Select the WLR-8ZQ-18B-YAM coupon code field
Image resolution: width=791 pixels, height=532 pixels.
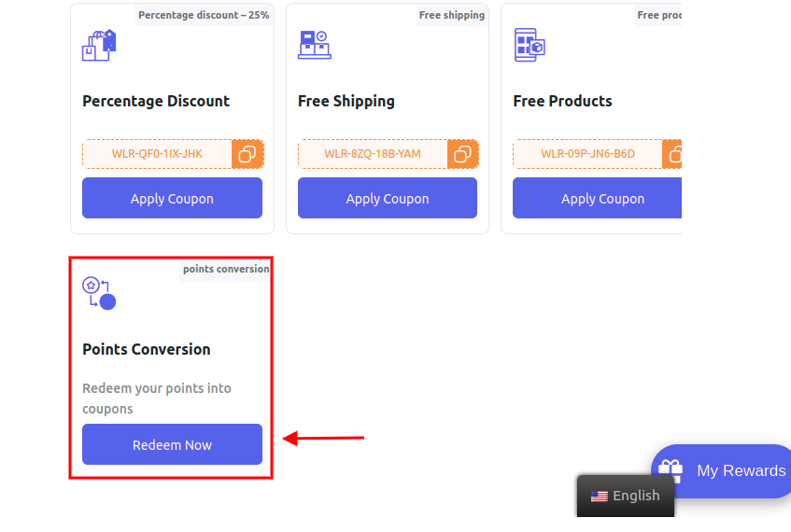coord(373,154)
